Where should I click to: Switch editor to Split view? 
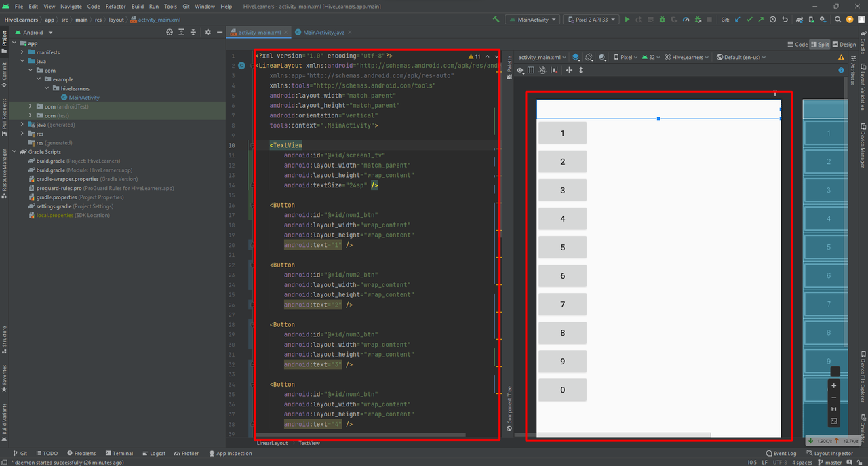pyautogui.click(x=820, y=44)
